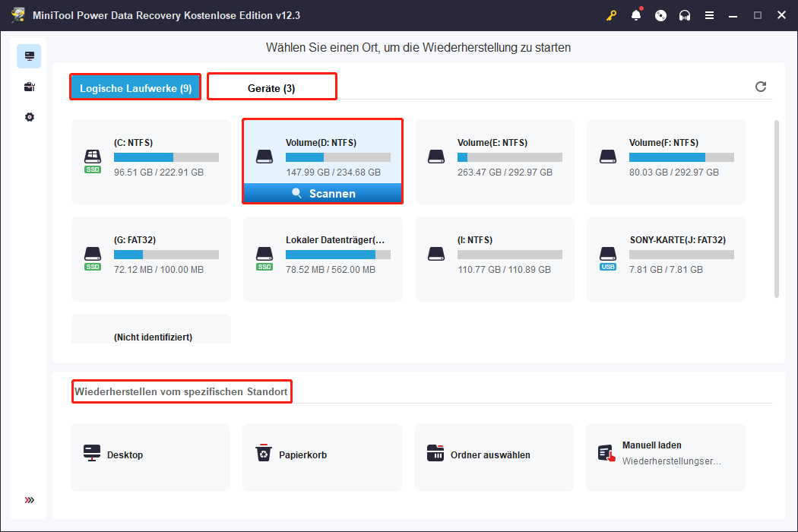Viewport: 798px width, 532px height.
Task: Click 72.12 MB / 100.00 MB text
Action: (x=159, y=269)
